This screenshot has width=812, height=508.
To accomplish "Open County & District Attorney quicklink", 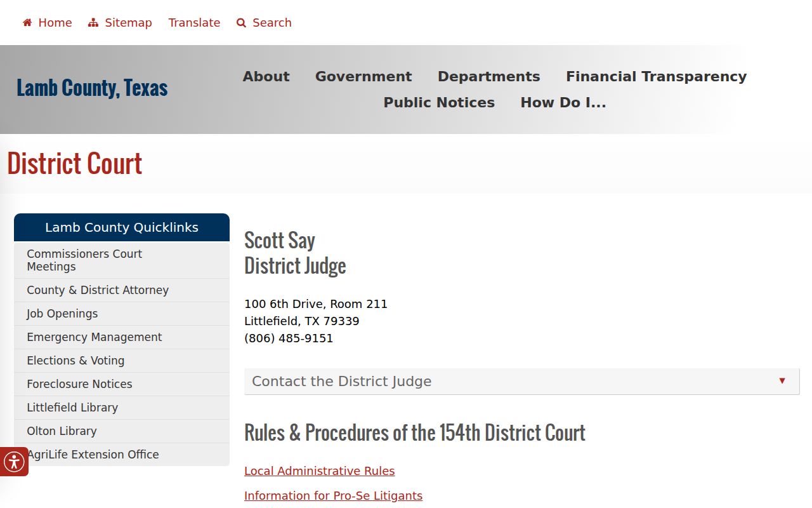I will (x=122, y=290).
